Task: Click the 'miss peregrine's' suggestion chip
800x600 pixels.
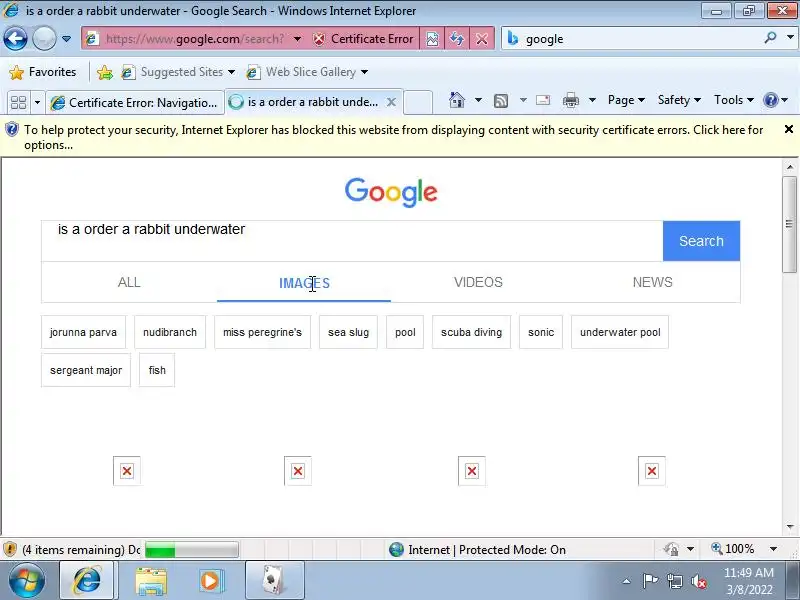Action: click(262, 332)
